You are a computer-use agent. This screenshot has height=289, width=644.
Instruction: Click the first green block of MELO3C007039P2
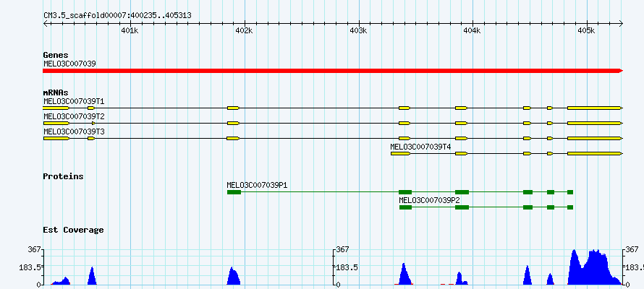pos(405,207)
